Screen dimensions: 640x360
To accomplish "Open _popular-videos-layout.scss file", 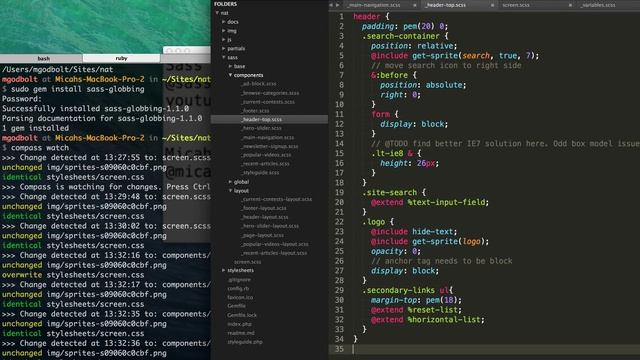I will (275, 244).
